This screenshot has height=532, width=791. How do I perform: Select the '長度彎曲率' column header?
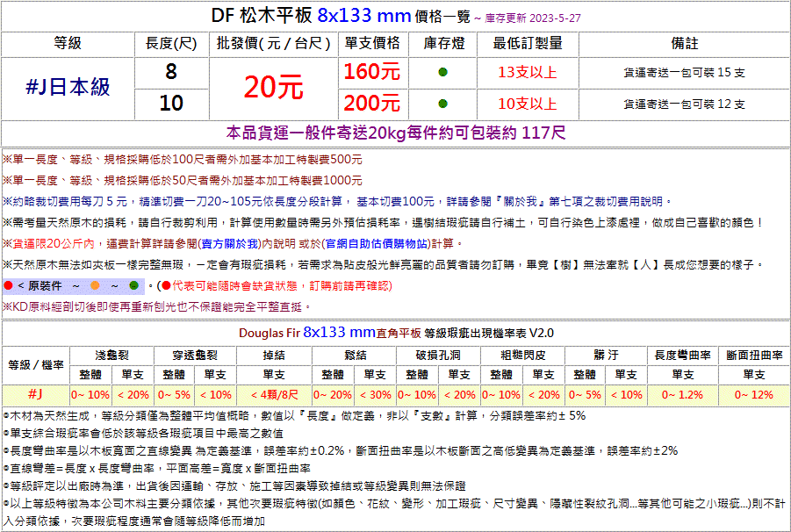click(x=682, y=356)
